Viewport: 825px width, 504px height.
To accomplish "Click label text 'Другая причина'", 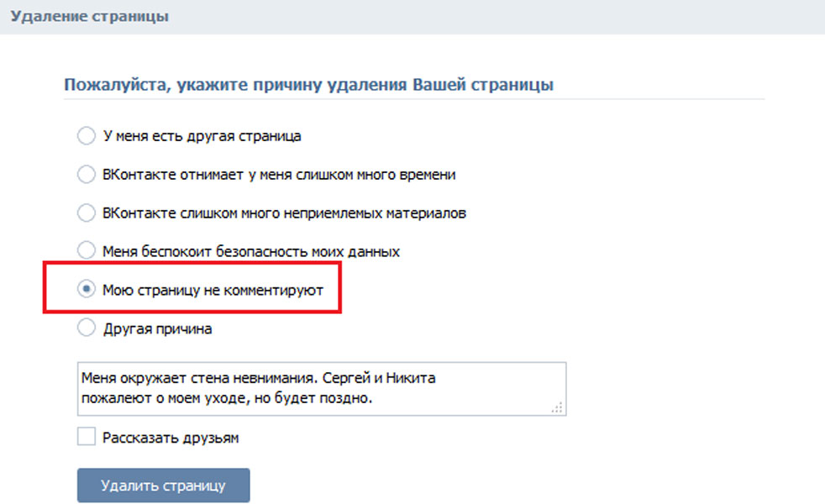I will click(x=157, y=328).
